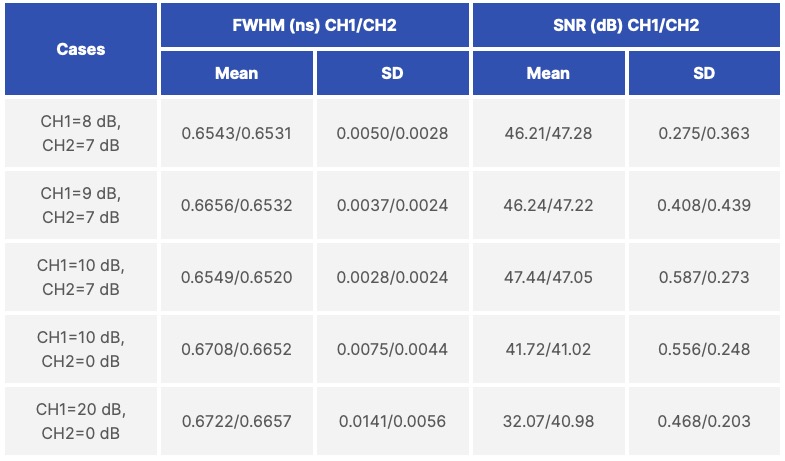Select the 0.0037/0.0024 FWHM SD cell
This screenshot has width=785, height=461.
[x=392, y=205]
